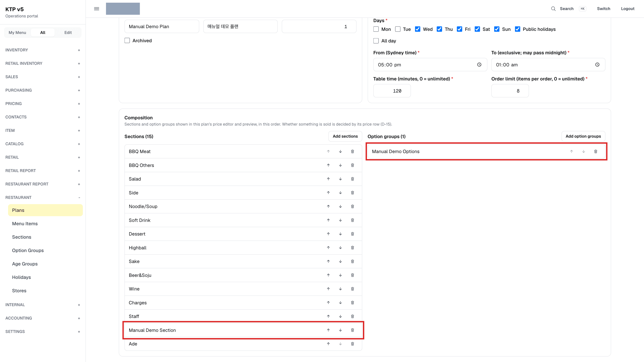Viewport: 644px width, 362px height.
Task: Tick the Archived checkbox
Action: 127,40
